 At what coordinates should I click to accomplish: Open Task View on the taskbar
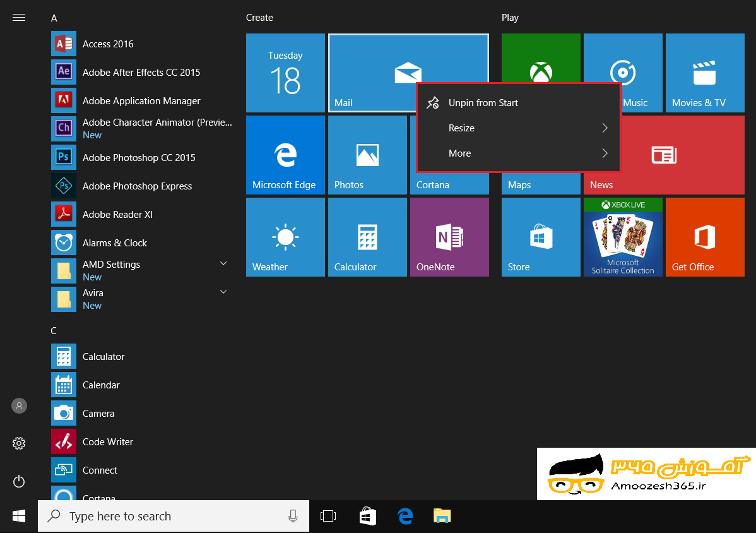point(328,516)
